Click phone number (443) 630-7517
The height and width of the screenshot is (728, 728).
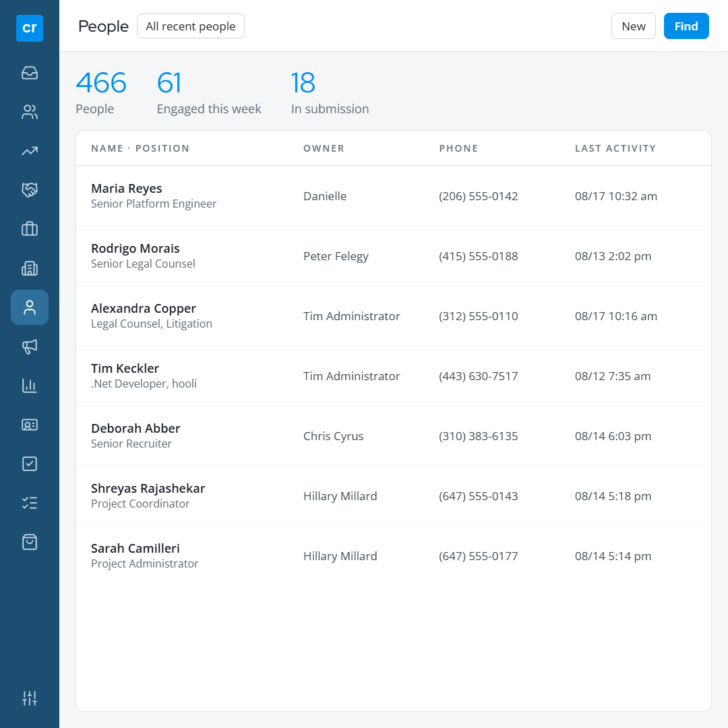[x=478, y=376]
